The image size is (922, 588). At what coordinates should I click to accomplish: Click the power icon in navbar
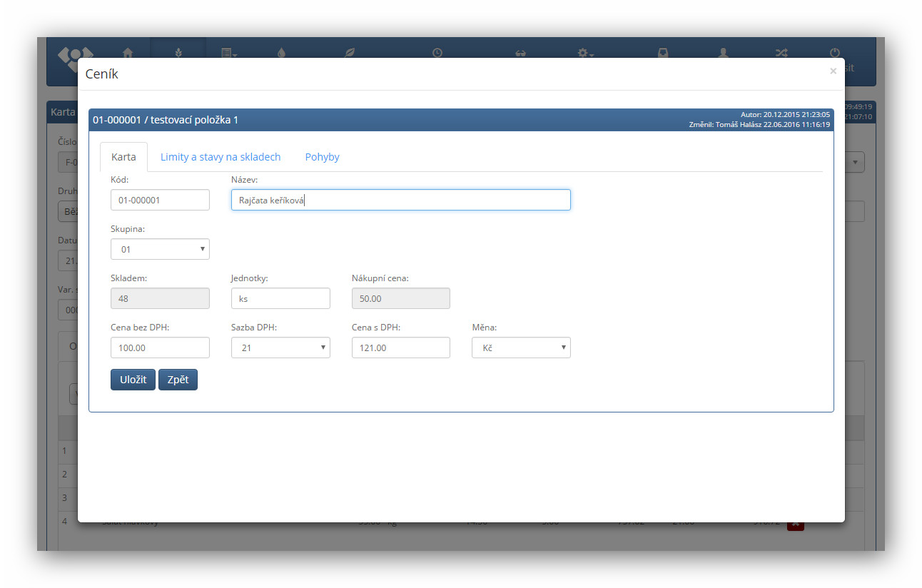point(834,53)
